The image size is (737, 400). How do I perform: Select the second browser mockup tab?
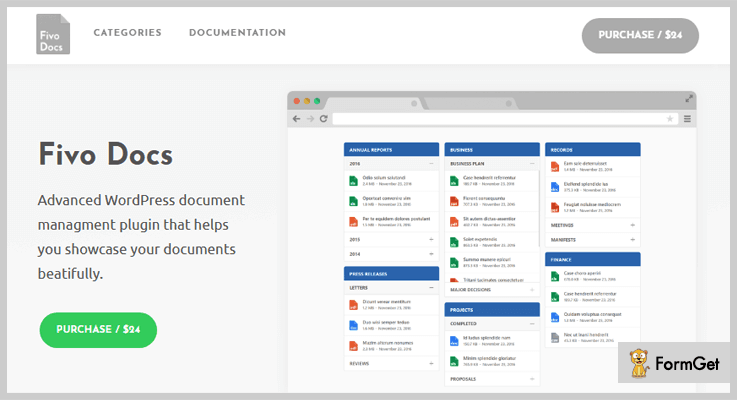click(x=469, y=103)
